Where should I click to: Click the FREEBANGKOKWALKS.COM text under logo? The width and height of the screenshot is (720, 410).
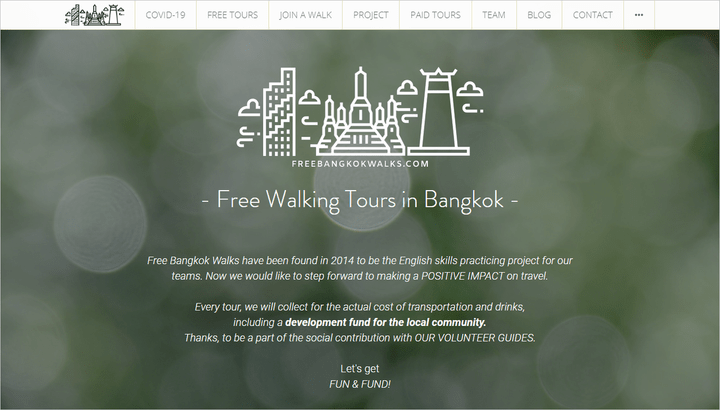click(x=360, y=163)
